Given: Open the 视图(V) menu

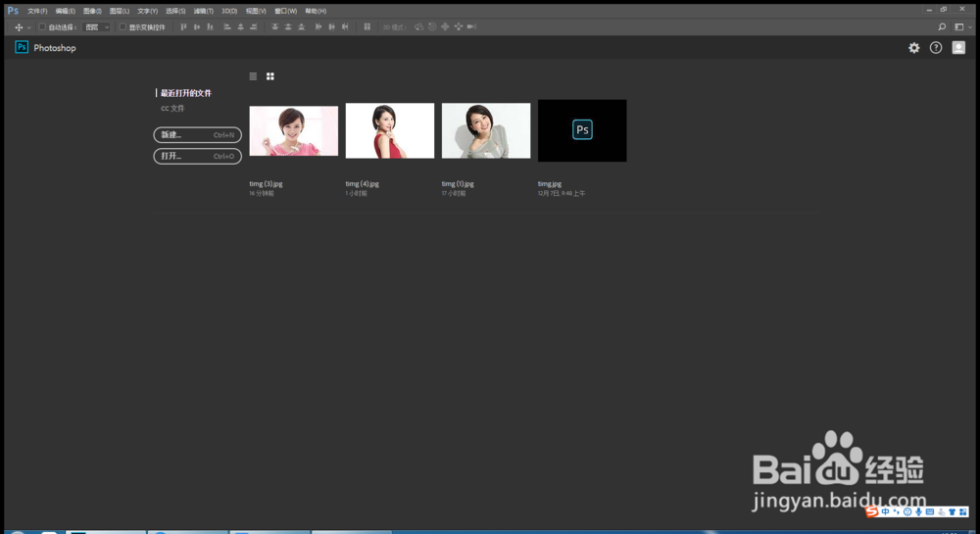Looking at the screenshot, I should (x=256, y=11).
